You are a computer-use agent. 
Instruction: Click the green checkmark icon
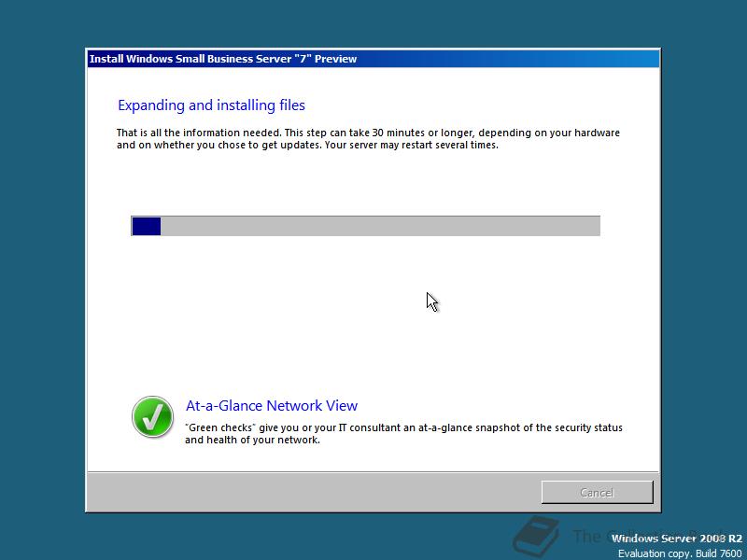pyautogui.click(x=152, y=416)
